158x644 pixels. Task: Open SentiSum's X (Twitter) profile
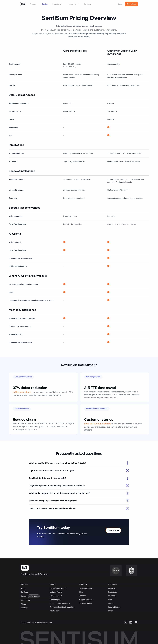(x=125, y=622)
